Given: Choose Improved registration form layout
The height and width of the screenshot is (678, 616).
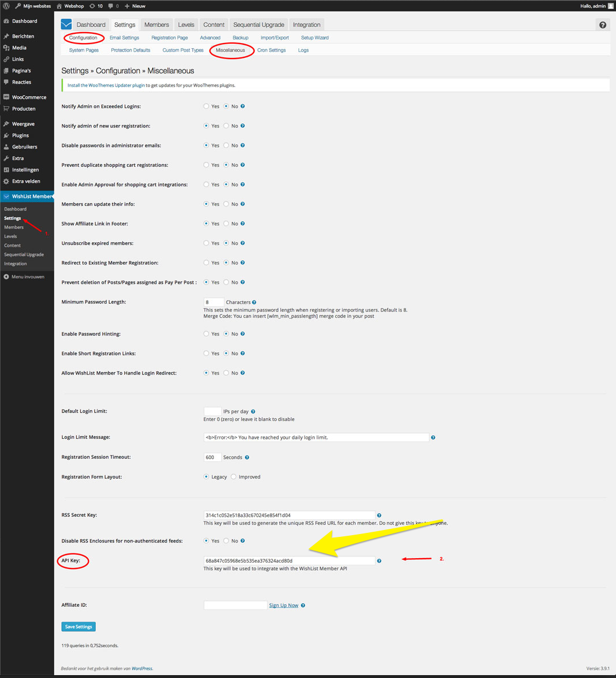Looking at the screenshot, I should click(x=233, y=477).
